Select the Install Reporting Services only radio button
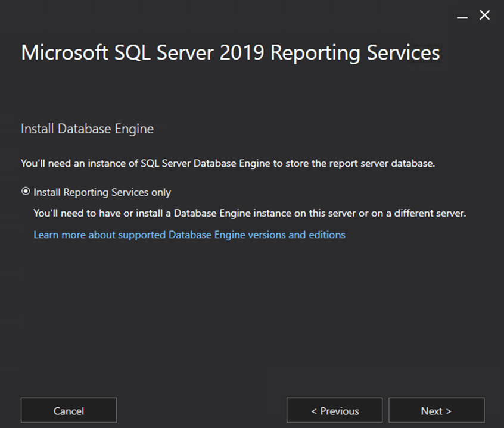The height and width of the screenshot is (428, 504). (x=26, y=192)
